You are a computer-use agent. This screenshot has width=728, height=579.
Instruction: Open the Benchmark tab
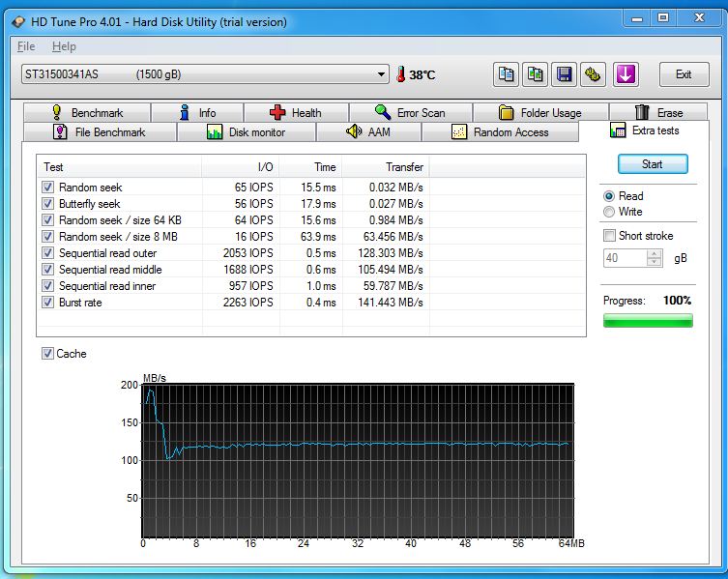(x=87, y=113)
